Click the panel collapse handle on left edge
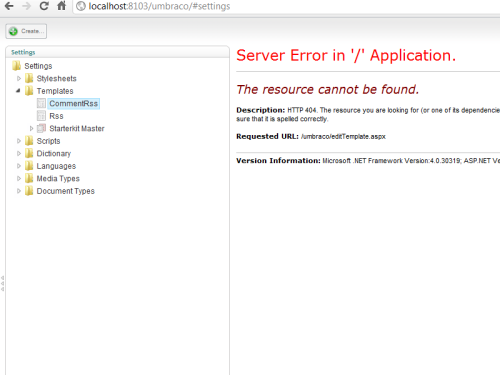Screen dimensions: 500x375 point(2,283)
